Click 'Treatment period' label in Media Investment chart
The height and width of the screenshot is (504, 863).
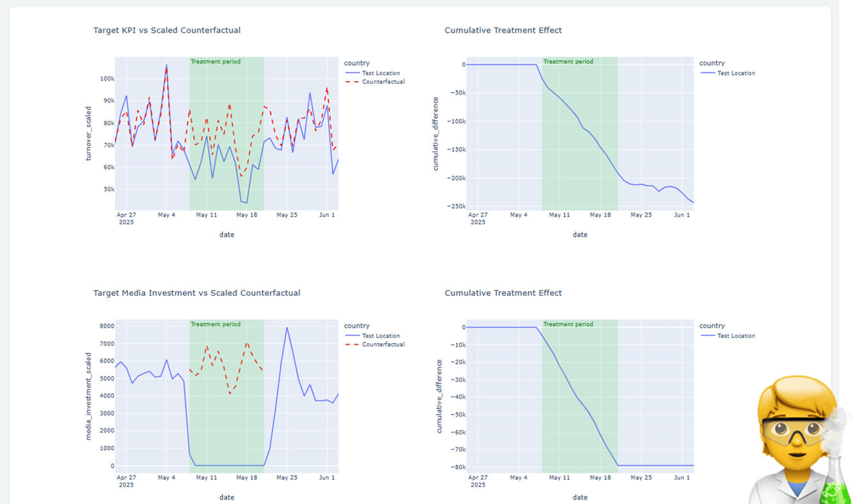click(x=215, y=325)
